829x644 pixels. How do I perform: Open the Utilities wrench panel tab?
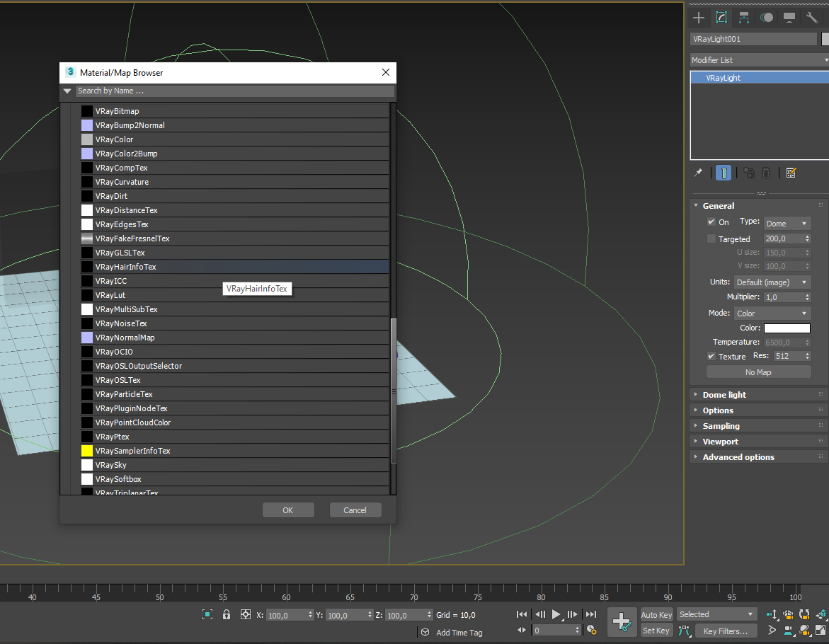tap(811, 18)
